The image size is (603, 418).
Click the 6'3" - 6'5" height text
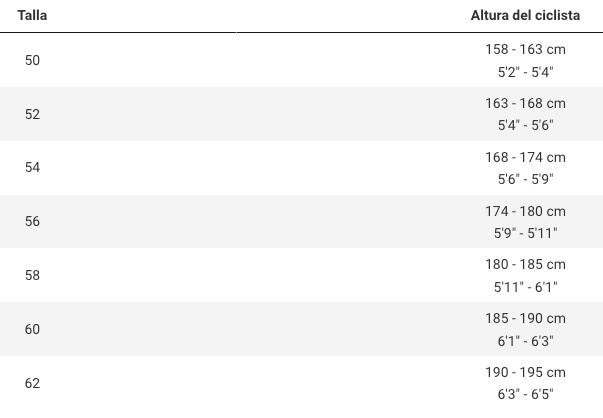coord(525,394)
